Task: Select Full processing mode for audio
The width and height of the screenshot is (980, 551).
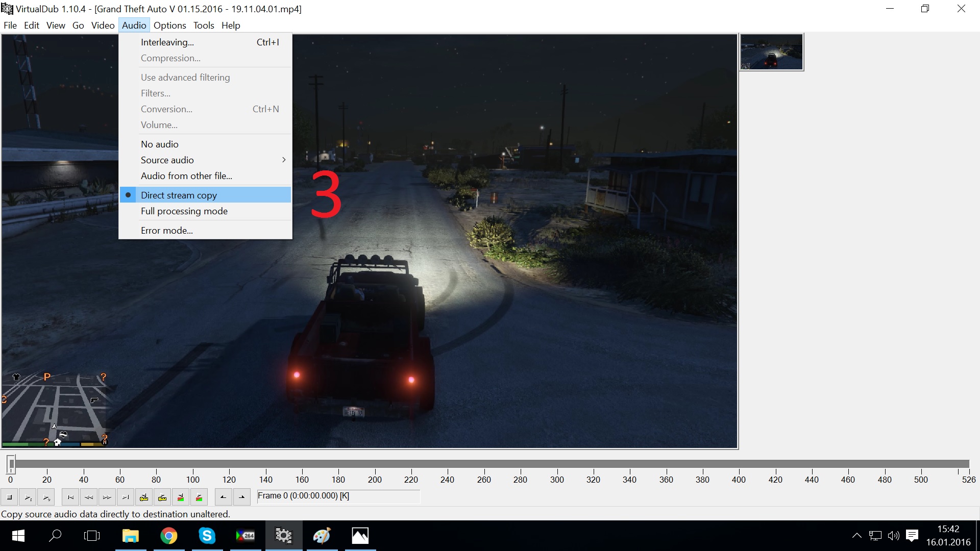Action: click(x=184, y=211)
